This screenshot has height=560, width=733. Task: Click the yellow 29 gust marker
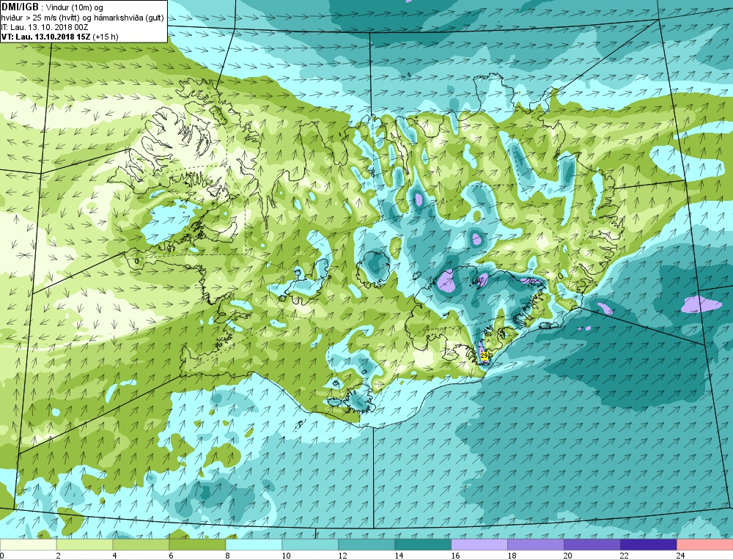point(485,355)
